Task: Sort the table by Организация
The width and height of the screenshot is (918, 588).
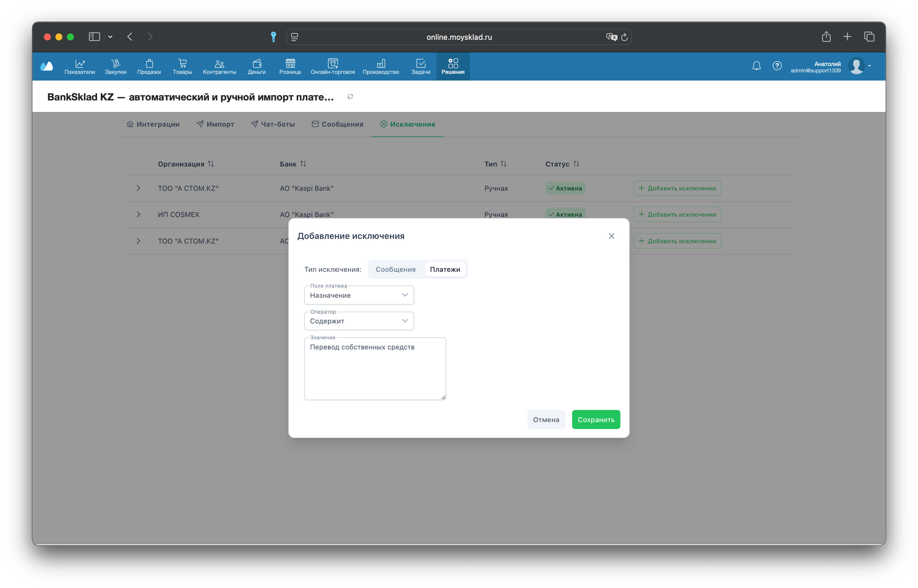Action: (x=186, y=164)
